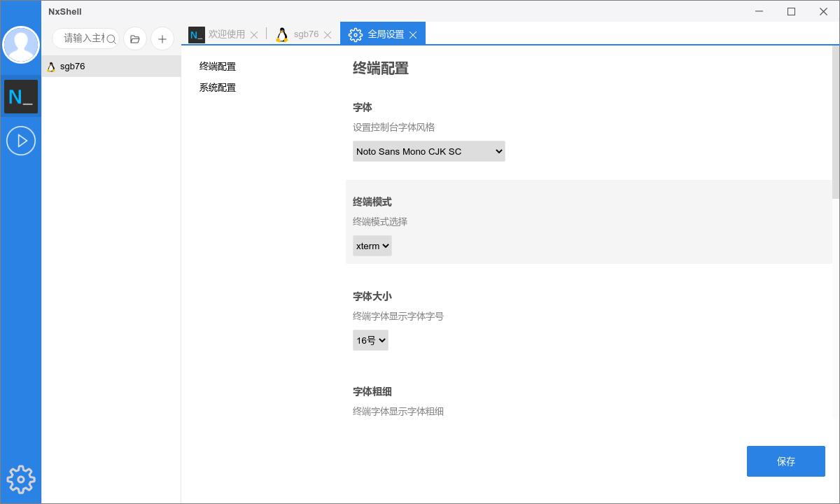Add a new host with plus icon
Viewport: 840px width, 504px height.
(162, 38)
